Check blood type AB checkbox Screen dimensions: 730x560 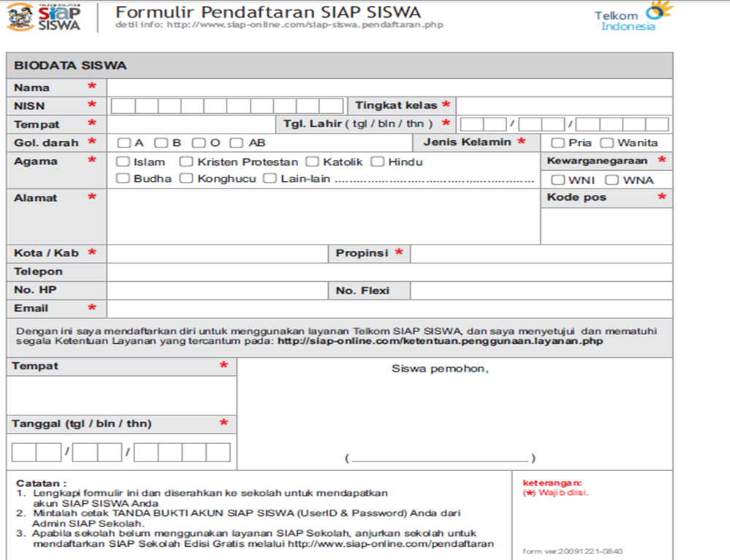coord(236,143)
